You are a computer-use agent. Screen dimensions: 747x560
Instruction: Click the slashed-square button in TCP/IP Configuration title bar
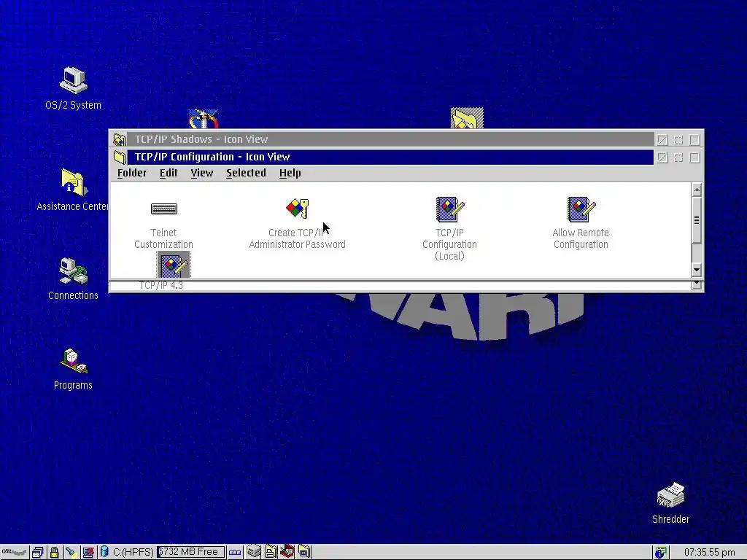pos(662,157)
